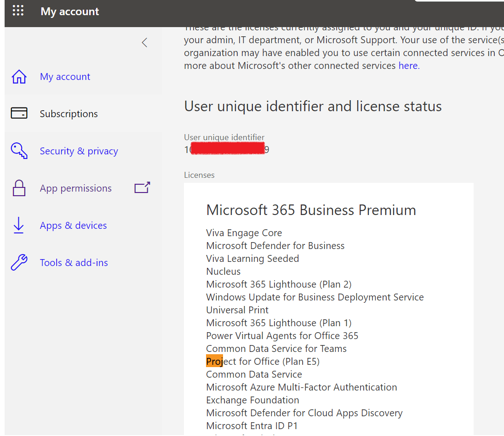Select the 'Viva Engage Core' license entry
The image size is (504, 436).
coord(244,233)
